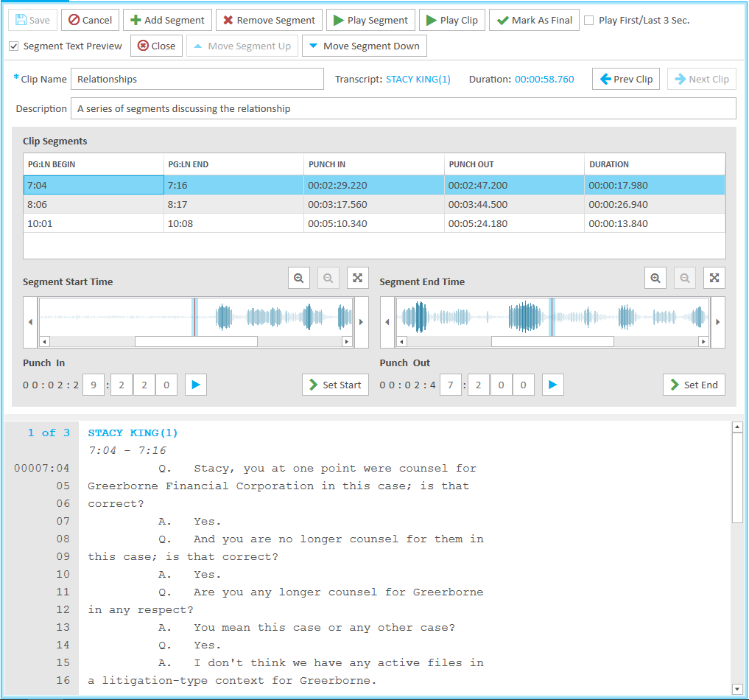The height and width of the screenshot is (700, 749).
Task: Play the entire clip
Action: 452,20
